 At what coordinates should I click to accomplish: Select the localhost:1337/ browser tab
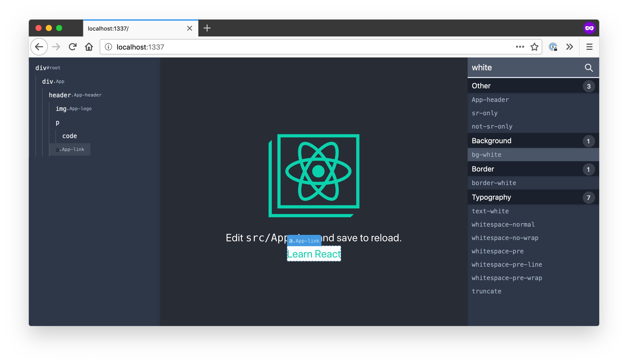pyautogui.click(x=141, y=28)
